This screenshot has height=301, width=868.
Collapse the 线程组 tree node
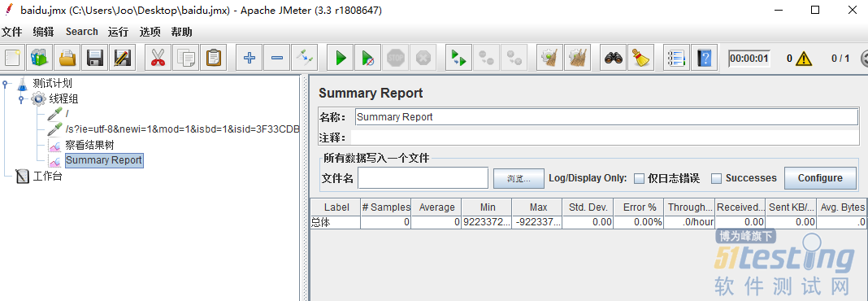21,100
